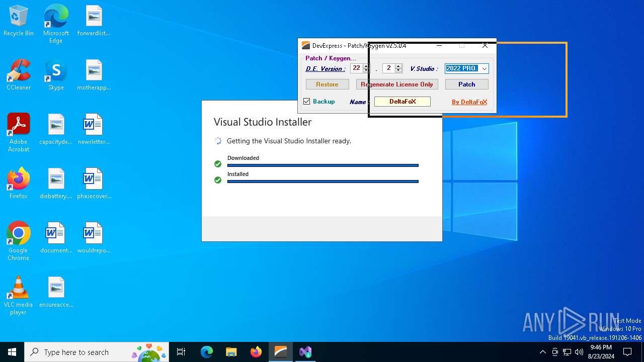This screenshot has height=362, width=644.
Task: Open the Firefox desktop shortcut
Action: coord(19,184)
